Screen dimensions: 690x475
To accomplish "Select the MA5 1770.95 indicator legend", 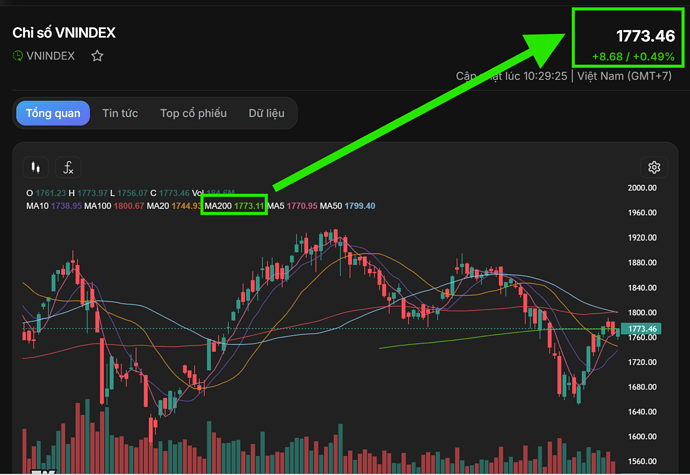I will coord(292,206).
